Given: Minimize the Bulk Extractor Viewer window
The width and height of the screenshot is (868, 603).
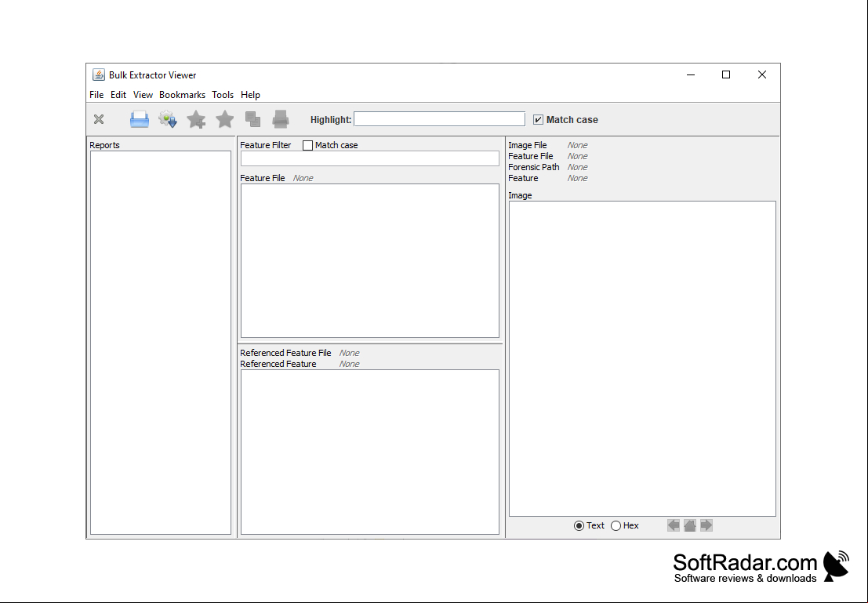Looking at the screenshot, I should (x=690, y=74).
